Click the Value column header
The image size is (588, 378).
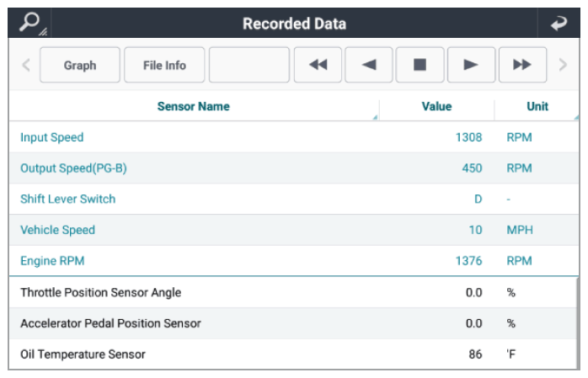click(436, 106)
